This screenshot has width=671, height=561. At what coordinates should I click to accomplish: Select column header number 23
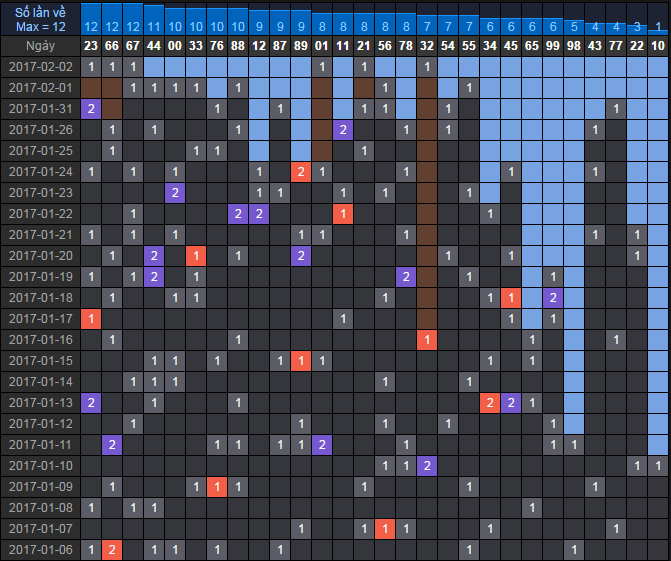[91, 46]
